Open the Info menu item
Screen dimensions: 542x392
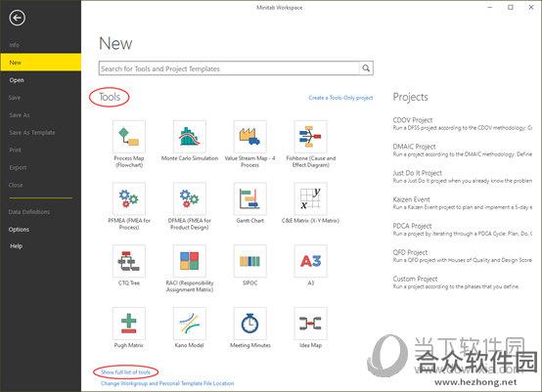pyautogui.click(x=14, y=45)
